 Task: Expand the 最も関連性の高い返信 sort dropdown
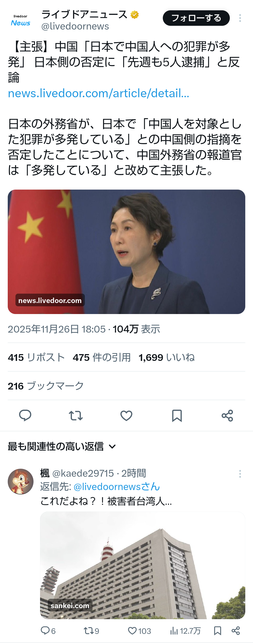click(x=62, y=446)
